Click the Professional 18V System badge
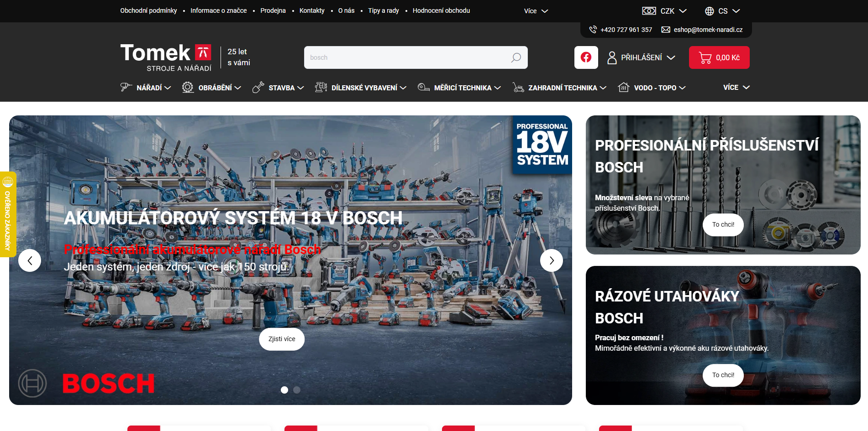Image resolution: width=868 pixels, height=431 pixels. click(542, 145)
